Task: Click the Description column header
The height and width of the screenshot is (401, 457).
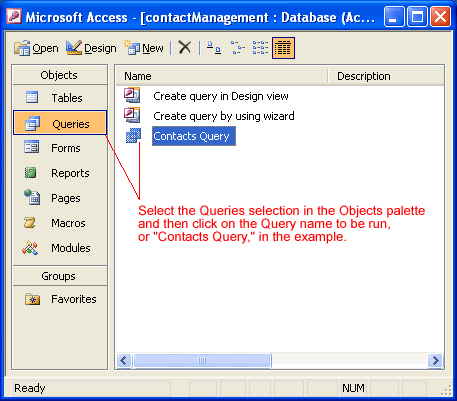Action: [386, 76]
